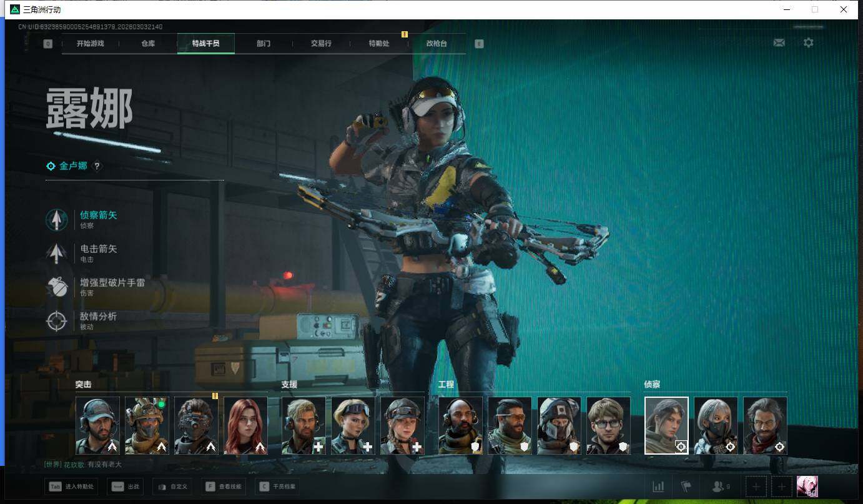The width and height of the screenshot is (863, 504).
Task: Switch to the 开始游戏 tab
Action: click(90, 44)
